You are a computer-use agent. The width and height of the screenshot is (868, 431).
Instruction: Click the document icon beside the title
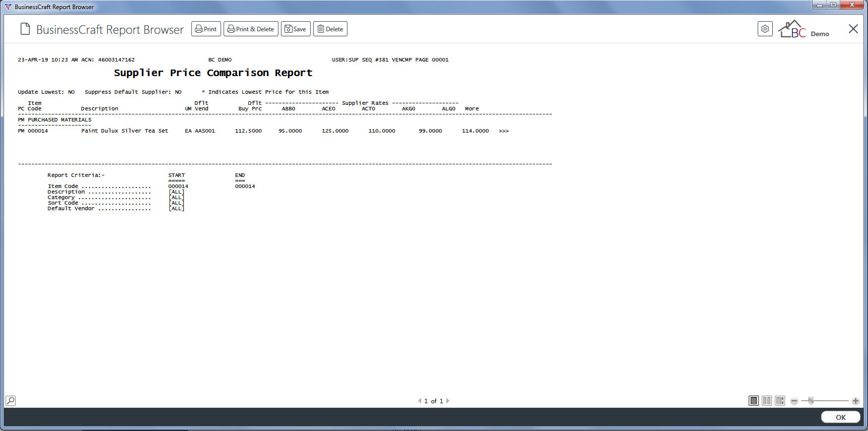click(x=25, y=29)
